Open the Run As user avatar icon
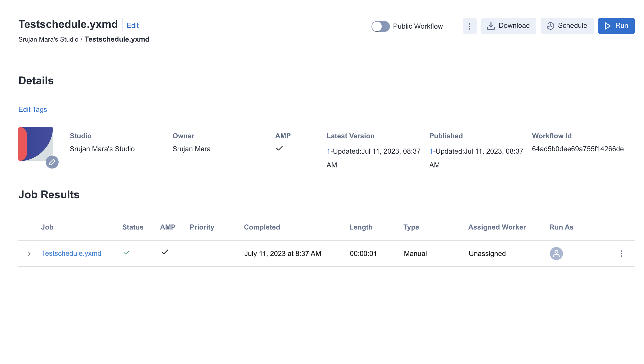 (x=556, y=253)
